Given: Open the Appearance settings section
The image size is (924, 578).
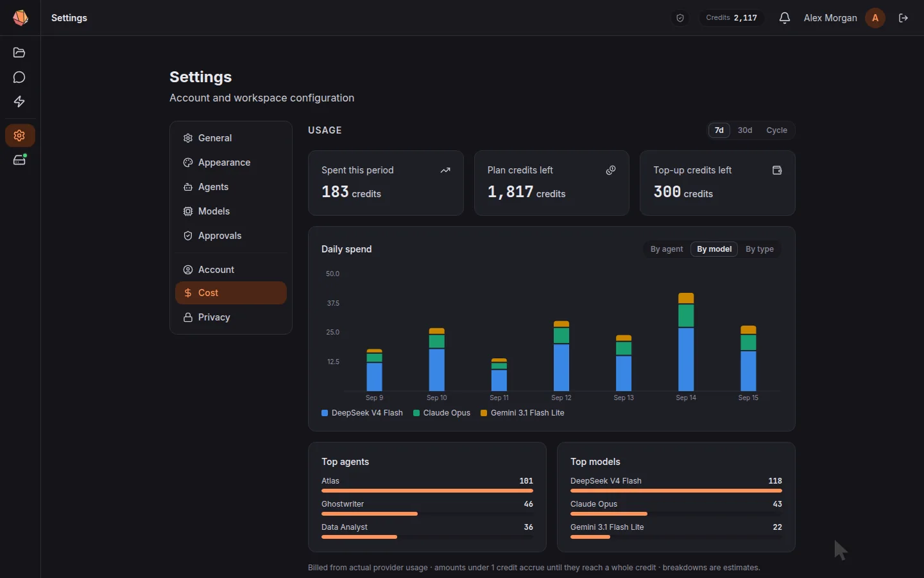Looking at the screenshot, I should [x=231, y=162].
